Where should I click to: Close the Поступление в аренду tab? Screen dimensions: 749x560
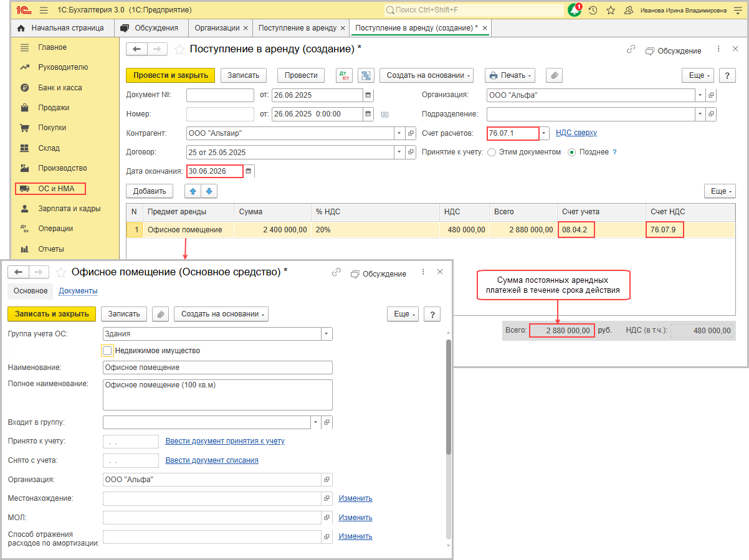tap(343, 29)
